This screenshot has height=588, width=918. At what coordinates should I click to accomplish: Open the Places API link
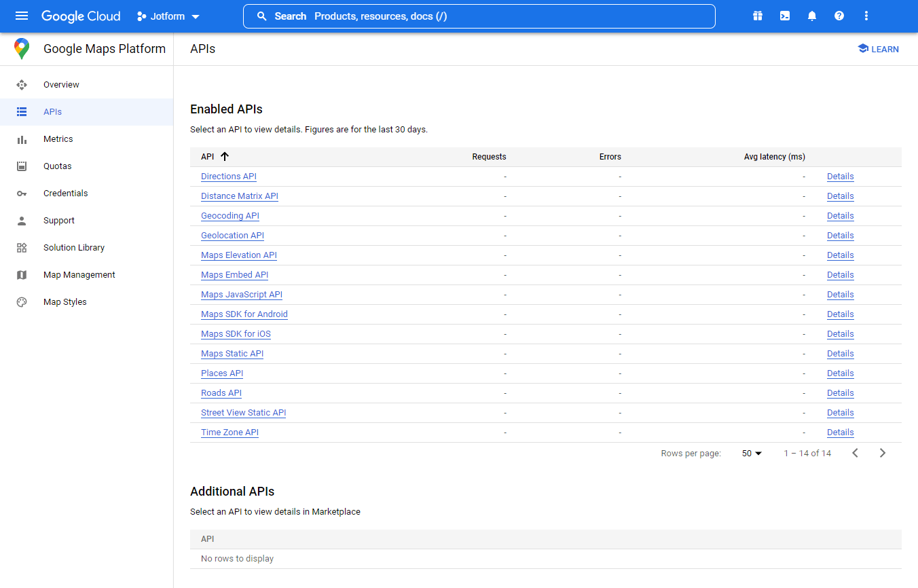click(x=221, y=373)
